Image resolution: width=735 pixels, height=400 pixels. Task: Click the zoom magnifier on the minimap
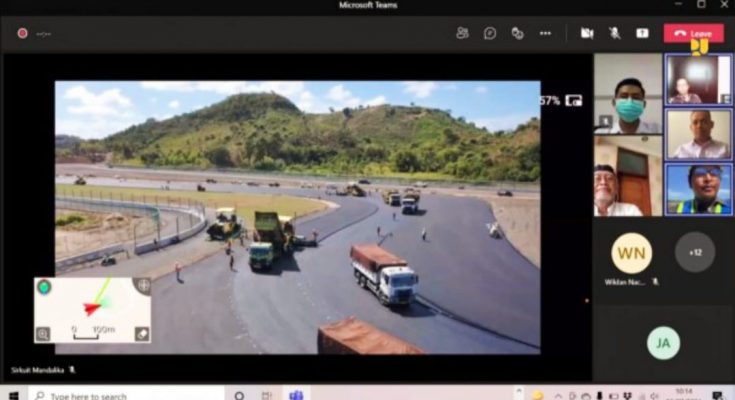[43, 334]
